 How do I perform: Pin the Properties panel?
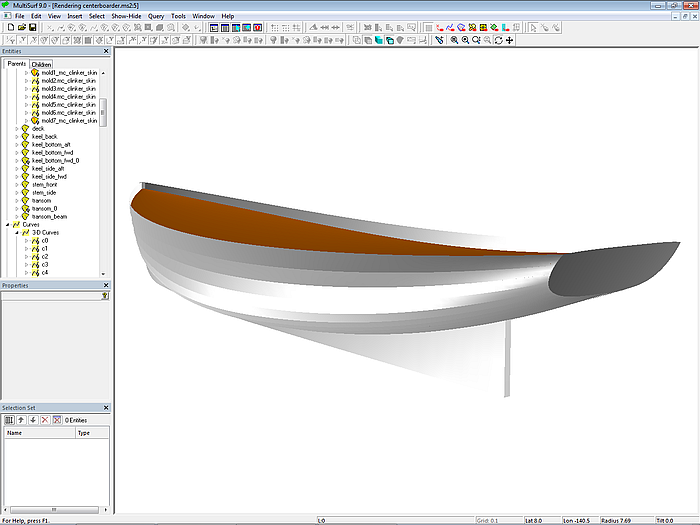[x=105, y=296]
